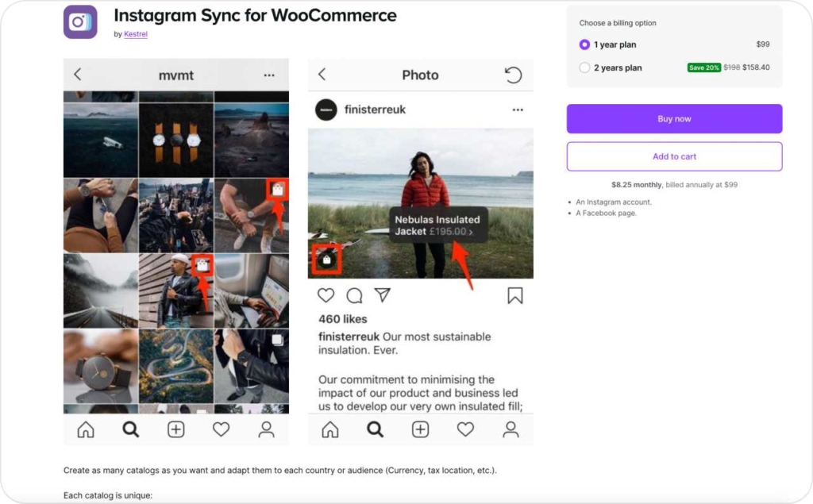Tap heart activity icon in mvmt bottom bar
Image resolution: width=813 pixels, height=504 pixels.
pos(221,429)
